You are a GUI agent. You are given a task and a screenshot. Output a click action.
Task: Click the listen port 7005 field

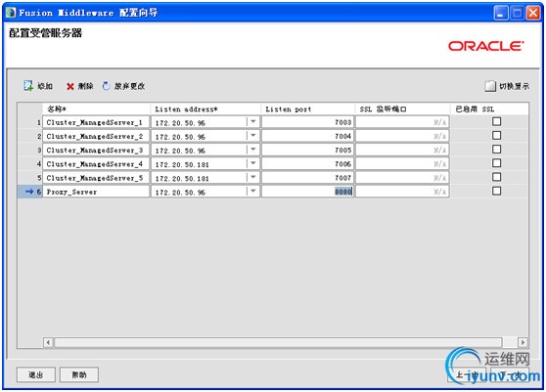[308, 150]
